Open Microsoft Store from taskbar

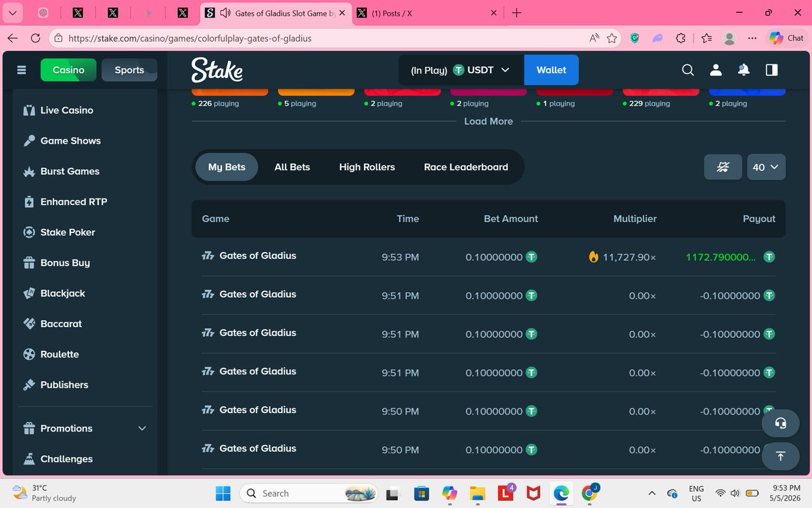coord(422,493)
